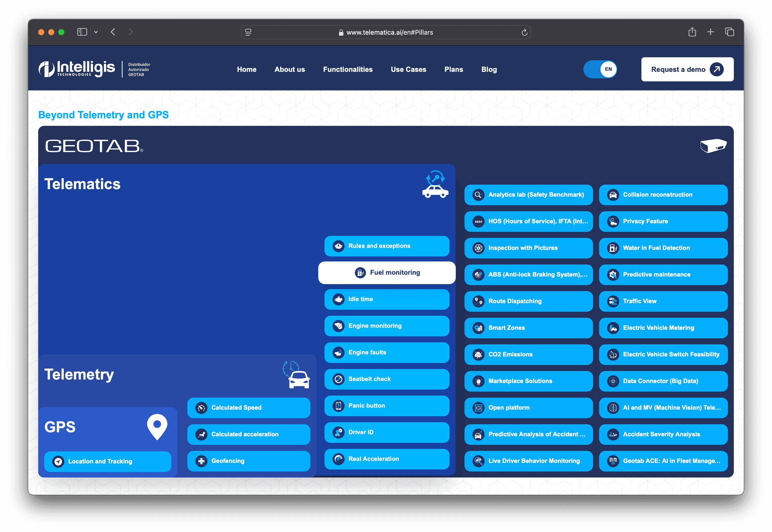This screenshot has height=532, width=772.
Task: Click the Panic button phone icon
Action: pyautogui.click(x=338, y=406)
